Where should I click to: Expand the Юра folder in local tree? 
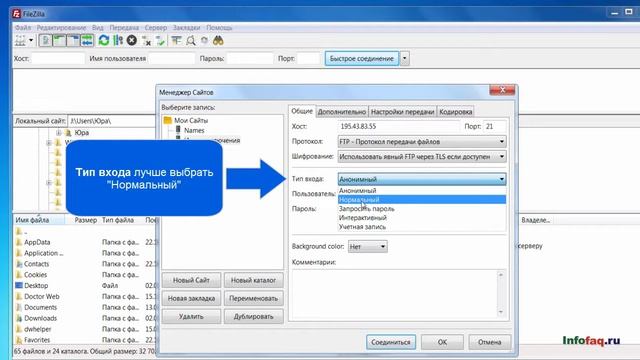(58, 133)
